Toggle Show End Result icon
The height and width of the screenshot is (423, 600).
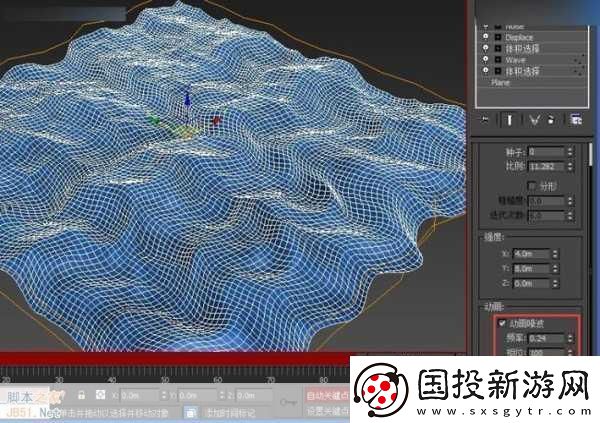point(509,120)
